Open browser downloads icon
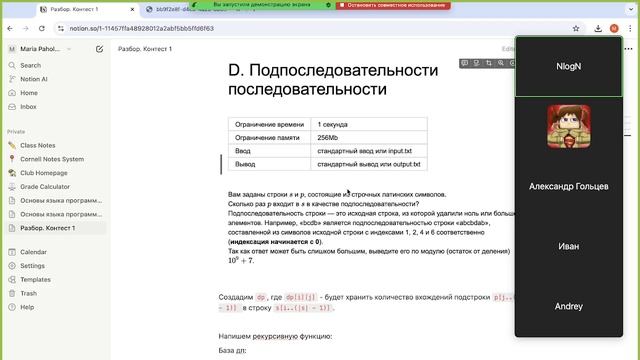Image resolution: width=640 pixels, height=360 pixels. point(598,29)
